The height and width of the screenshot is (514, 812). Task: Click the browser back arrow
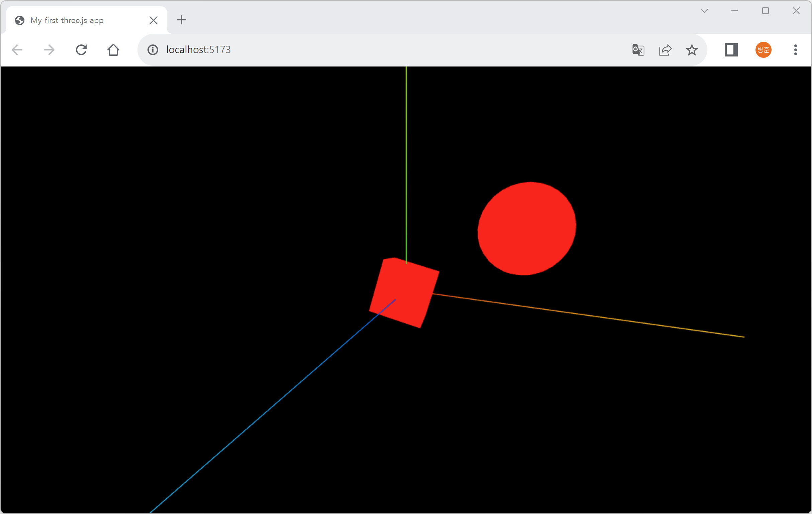[x=17, y=50]
